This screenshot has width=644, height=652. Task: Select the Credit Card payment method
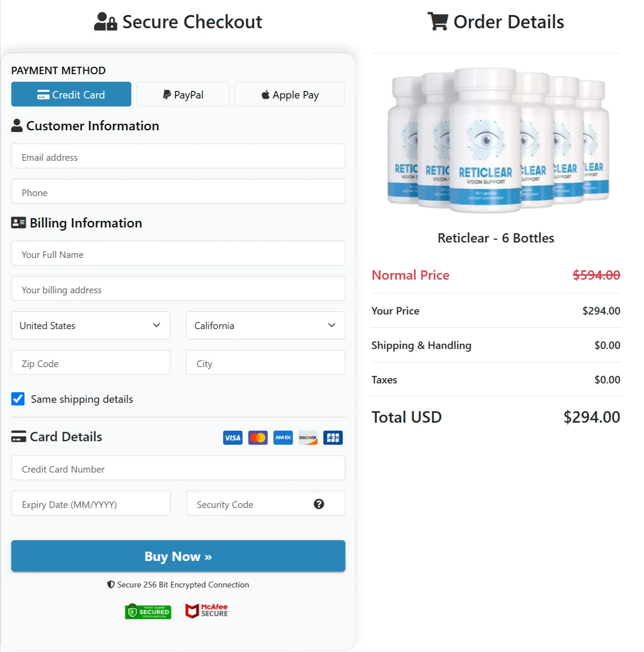pyautogui.click(x=71, y=94)
